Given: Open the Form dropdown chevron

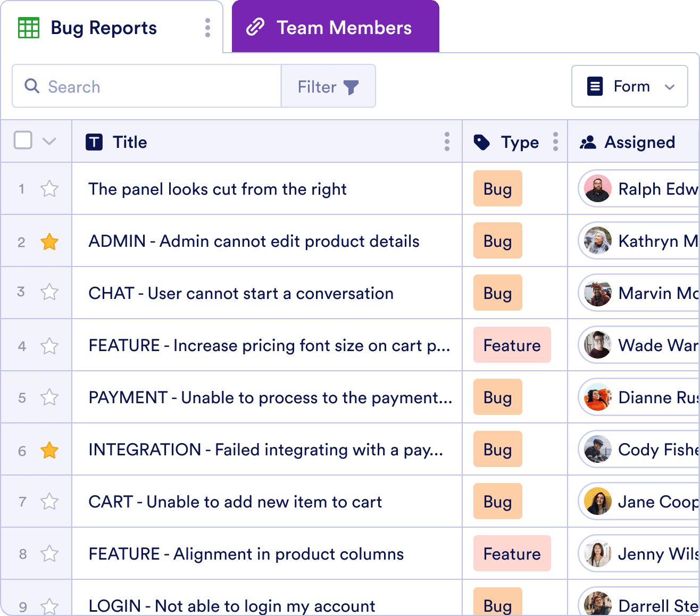Looking at the screenshot, I should point(670,86).
